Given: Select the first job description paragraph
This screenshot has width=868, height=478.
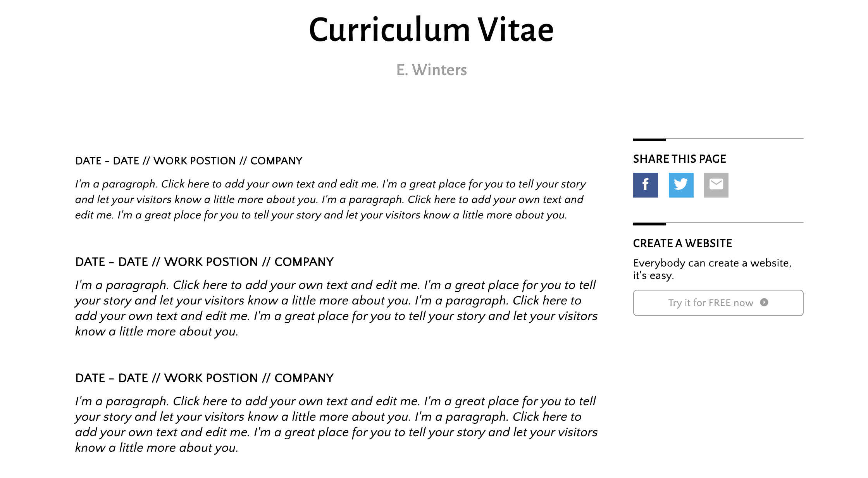Looking at the screenshot, I should click(331, 199).
